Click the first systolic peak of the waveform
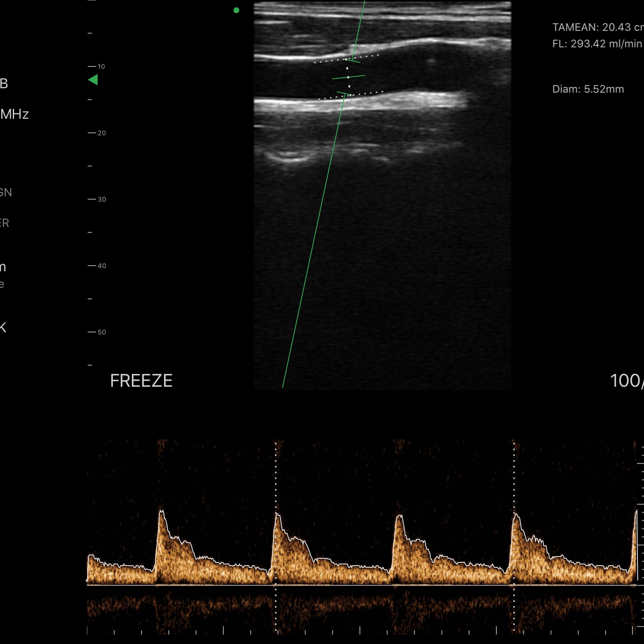This screenshot has height=644, width=644. click(161, 511)
